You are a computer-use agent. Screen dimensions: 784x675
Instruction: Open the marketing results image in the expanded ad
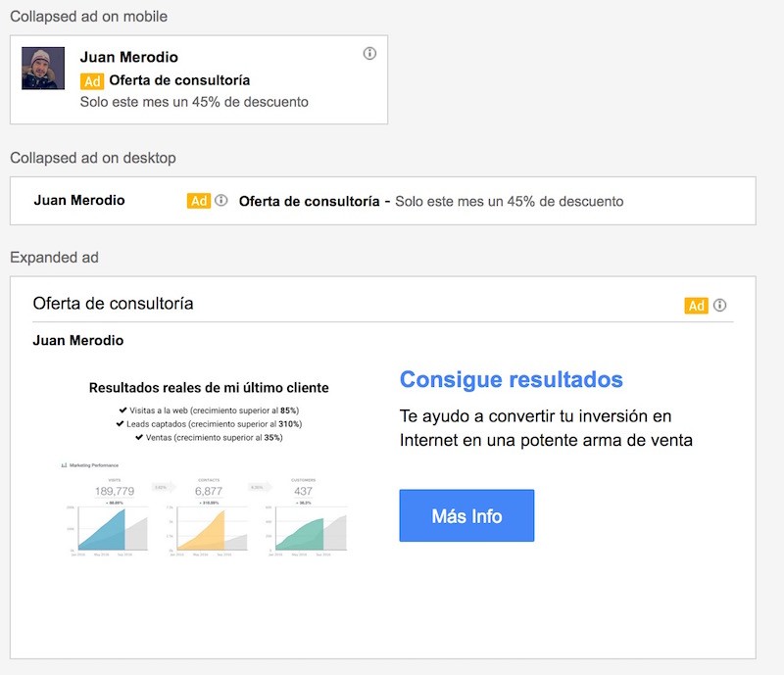208,465
